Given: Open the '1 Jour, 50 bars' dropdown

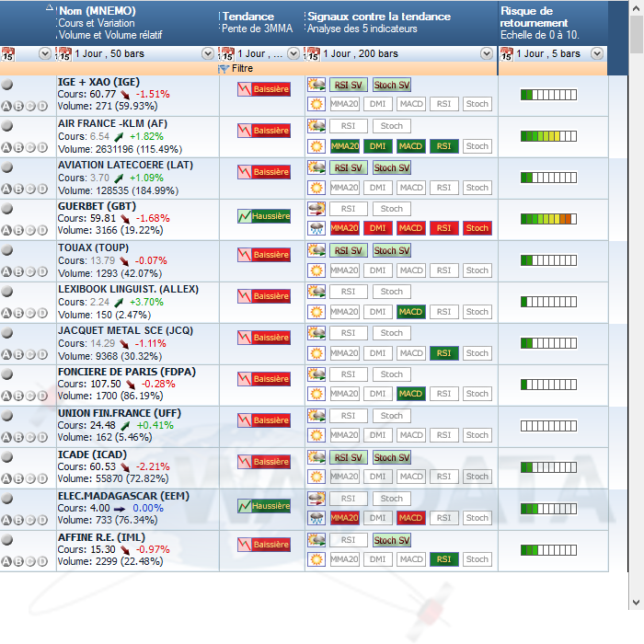Looking at the screenshot, I should point(208,53).
